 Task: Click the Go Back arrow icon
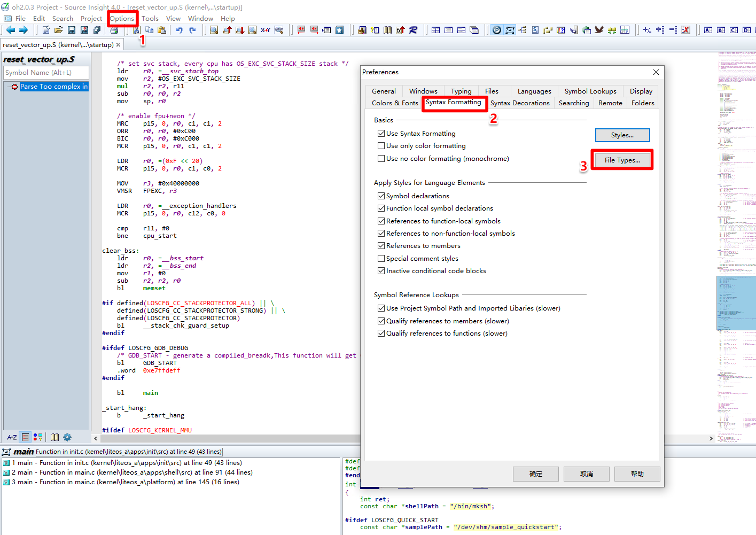[11, 30]
